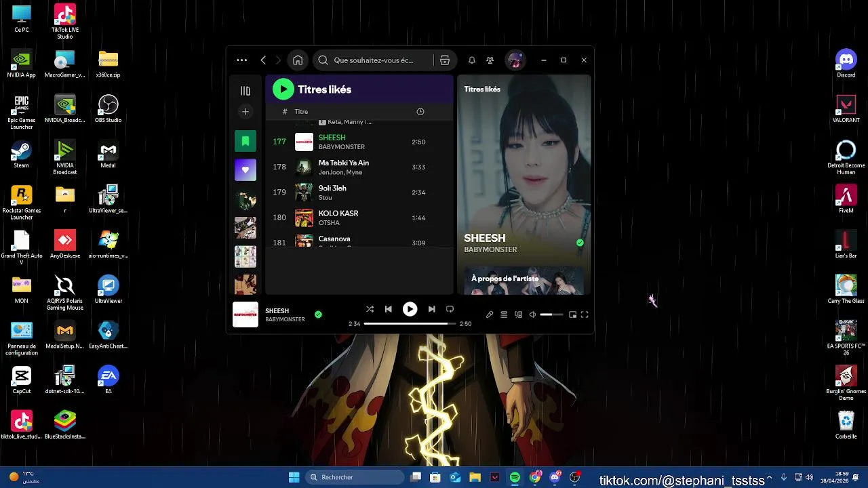Viewport: 868px width, 488px height.
Task: Open OBS Studio desktop shortcut
Action: [108, 109]
